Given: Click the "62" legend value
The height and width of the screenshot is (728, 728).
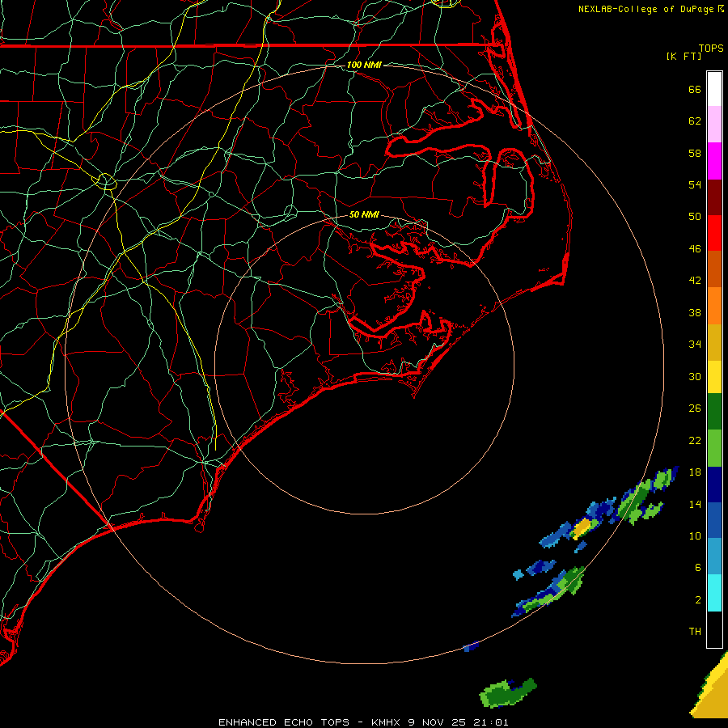Looking at the screenshot, I should tap(695, 121).
